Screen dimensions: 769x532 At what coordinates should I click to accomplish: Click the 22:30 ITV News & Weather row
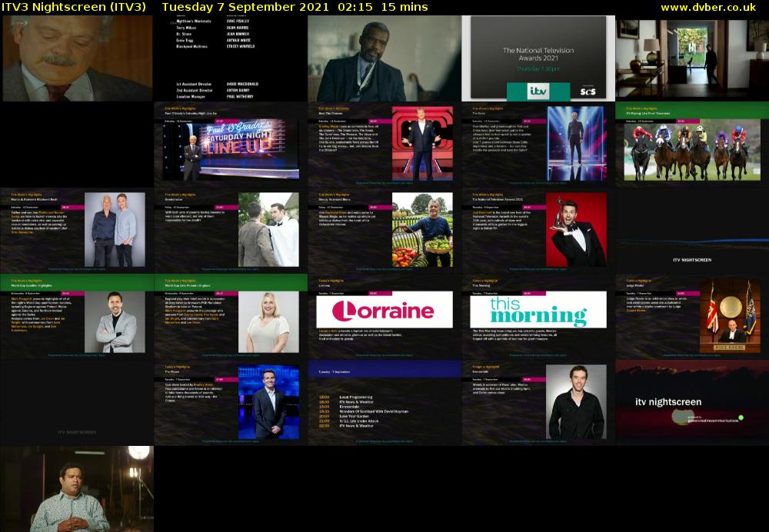[x=346, y=426]
